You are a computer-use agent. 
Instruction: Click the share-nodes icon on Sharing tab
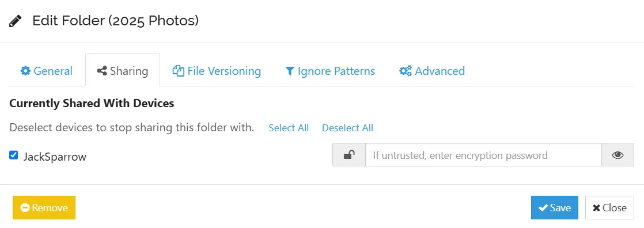[102, 71]
